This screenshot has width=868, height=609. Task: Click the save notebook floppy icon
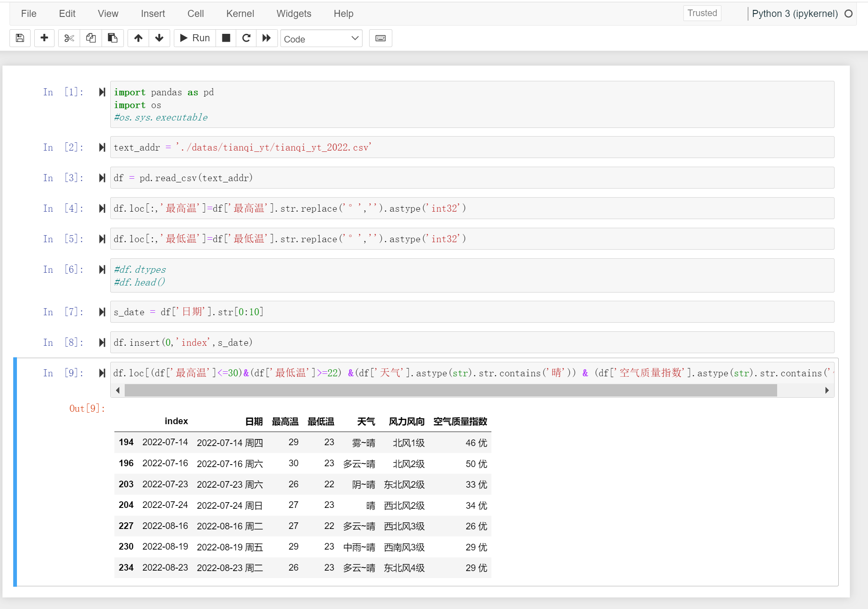(x=20, y=38)
